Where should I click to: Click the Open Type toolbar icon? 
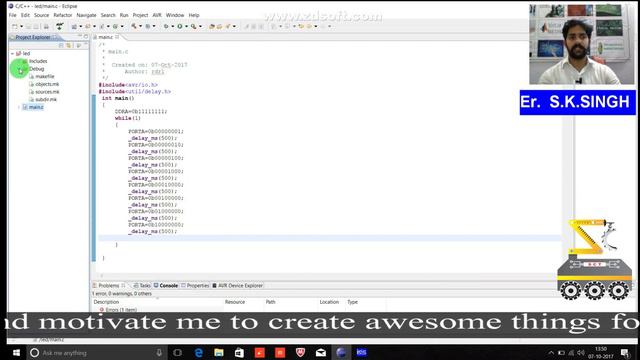pyautogui.click(x=212, y=27)
